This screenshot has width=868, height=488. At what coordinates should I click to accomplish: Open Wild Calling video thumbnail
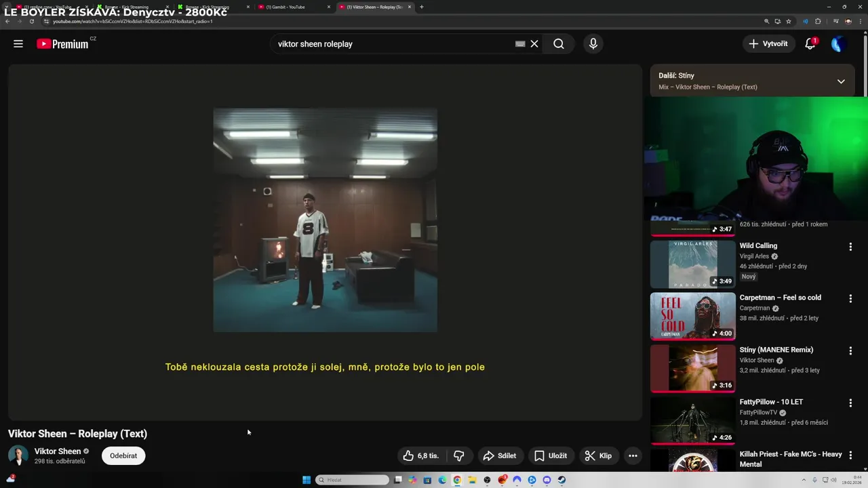click(692, 264)
